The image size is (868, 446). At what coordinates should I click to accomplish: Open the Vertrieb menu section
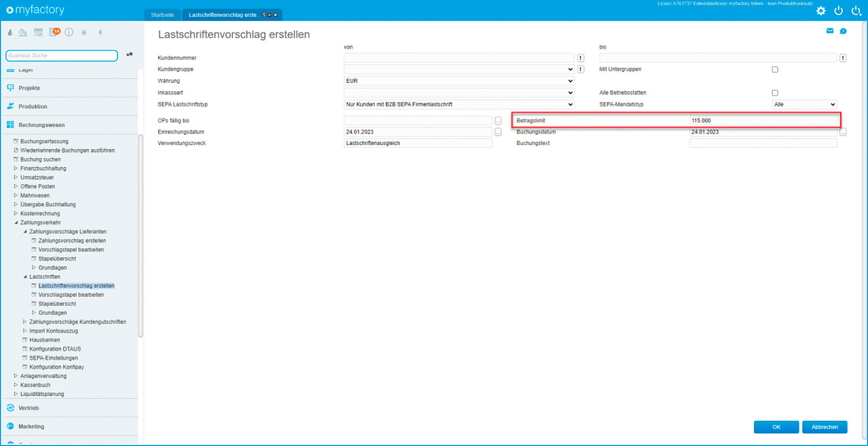coord(29,408)
